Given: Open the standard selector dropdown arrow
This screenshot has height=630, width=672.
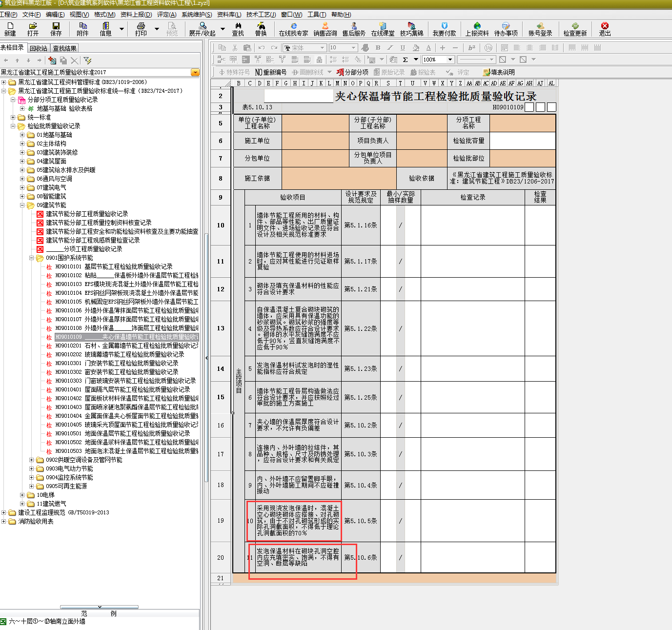Looking at the screenshot, I should (195, 72).
